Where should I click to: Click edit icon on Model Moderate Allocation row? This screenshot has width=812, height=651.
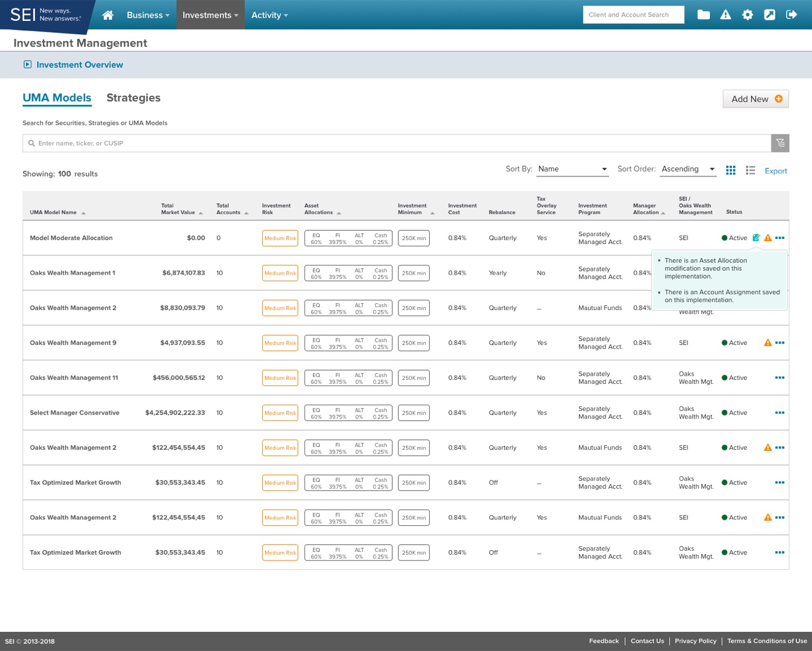[x=756, y=238]
